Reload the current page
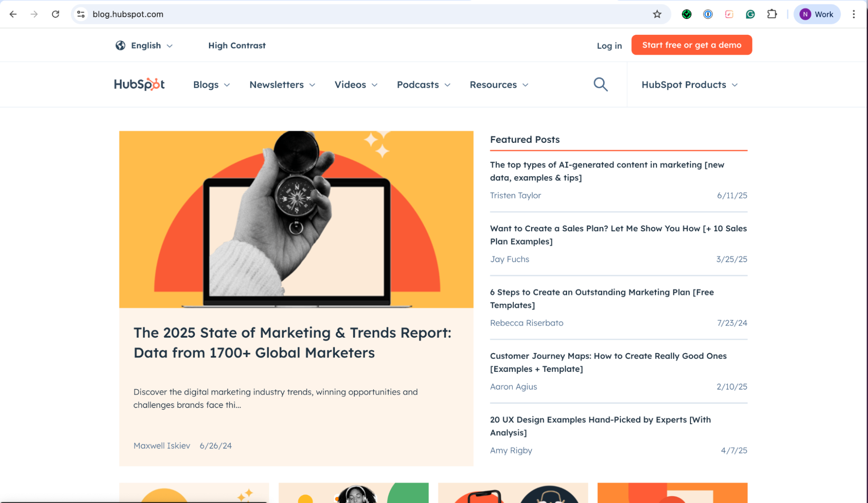 [56, 14]
